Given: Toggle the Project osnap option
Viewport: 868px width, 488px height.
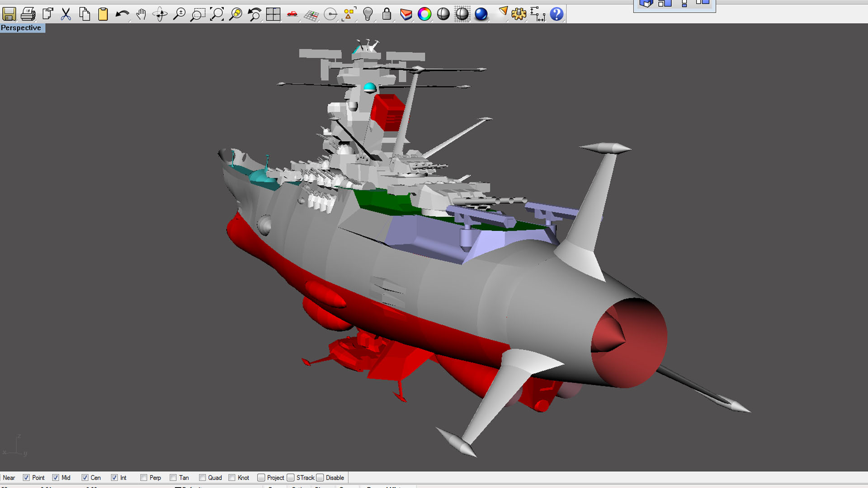Looking at the screenshot, I should 261,478.
